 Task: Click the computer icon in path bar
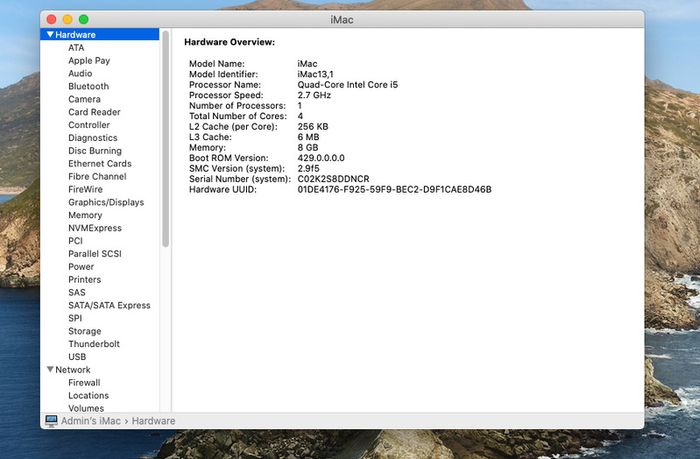click(51, 421)
